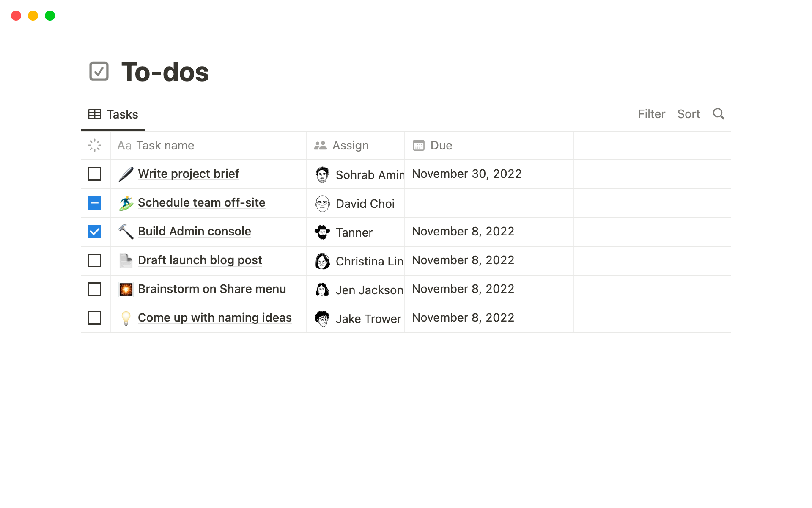Toggle checkbox for Brainstorm on Share menu

[94, 289]
